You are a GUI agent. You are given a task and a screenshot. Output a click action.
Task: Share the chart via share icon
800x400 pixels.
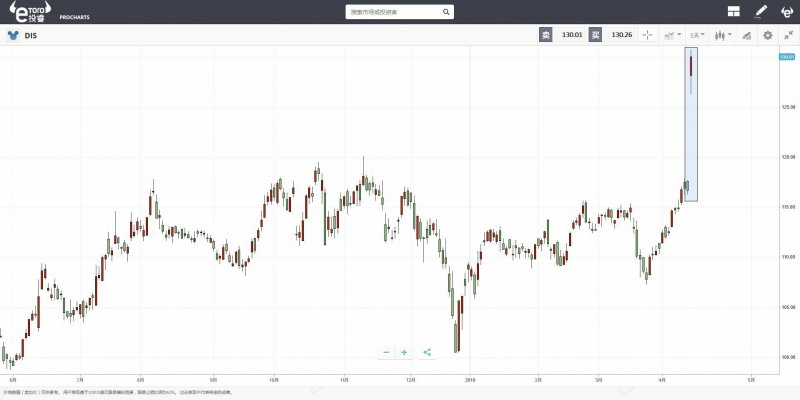click(x=427, y=352)
